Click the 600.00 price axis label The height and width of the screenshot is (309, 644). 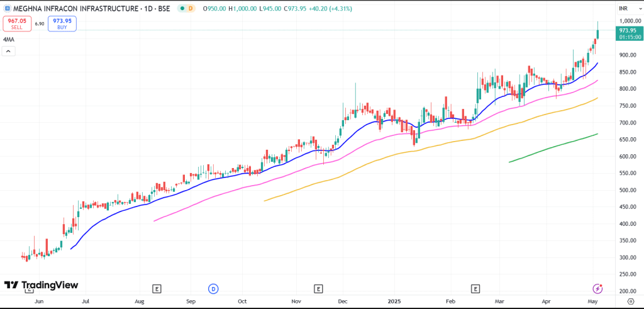(x=627, y=157)
